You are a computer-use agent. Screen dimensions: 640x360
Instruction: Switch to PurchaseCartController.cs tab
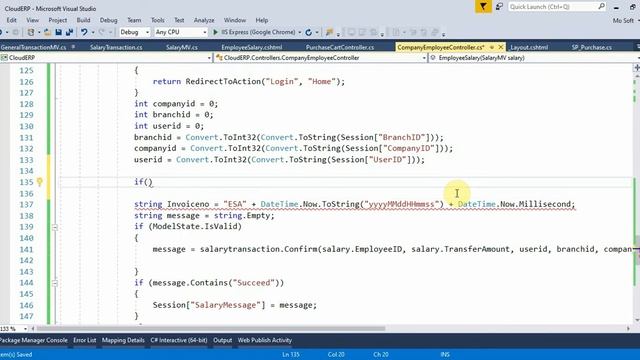pos(340,47)
